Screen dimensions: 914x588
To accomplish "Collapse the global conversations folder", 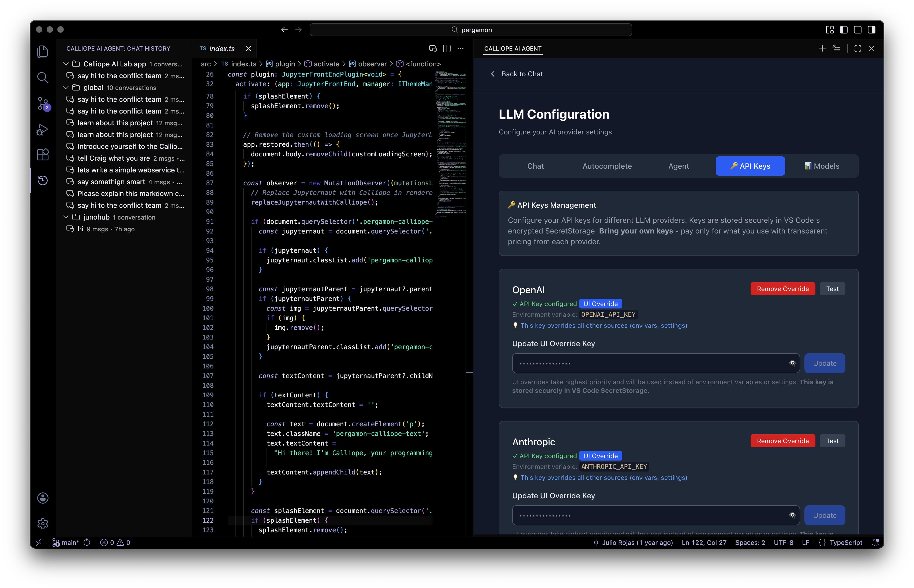I will [x=66, y=88].
